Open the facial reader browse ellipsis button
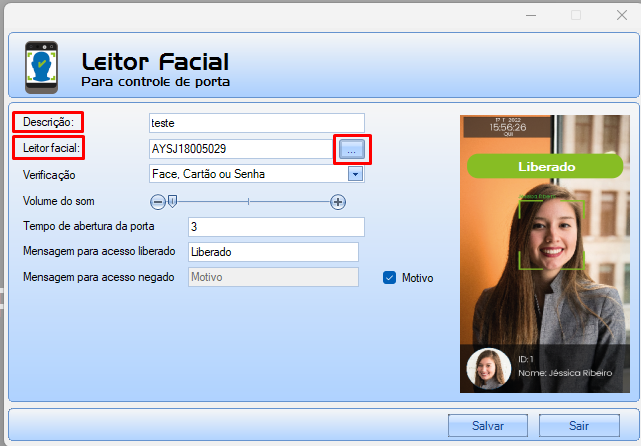Viewport: 641px width, 446px height. 352,150
